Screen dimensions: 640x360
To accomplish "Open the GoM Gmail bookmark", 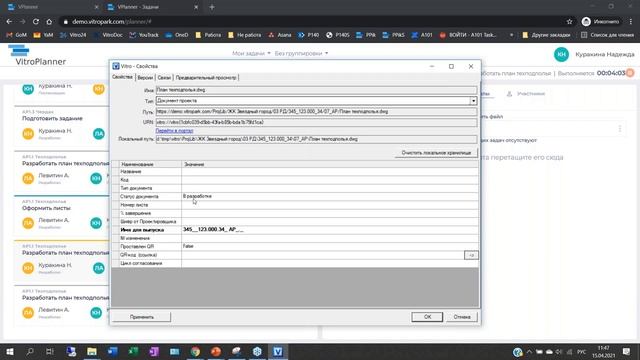I will coord(17,35).
